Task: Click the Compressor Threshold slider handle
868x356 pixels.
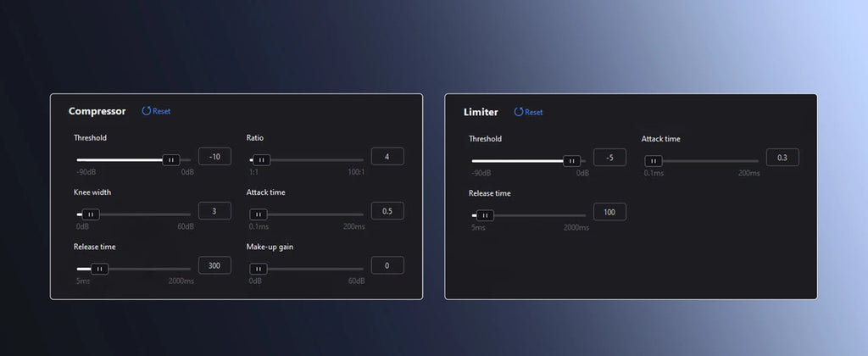Action: (x=171, y=160)
